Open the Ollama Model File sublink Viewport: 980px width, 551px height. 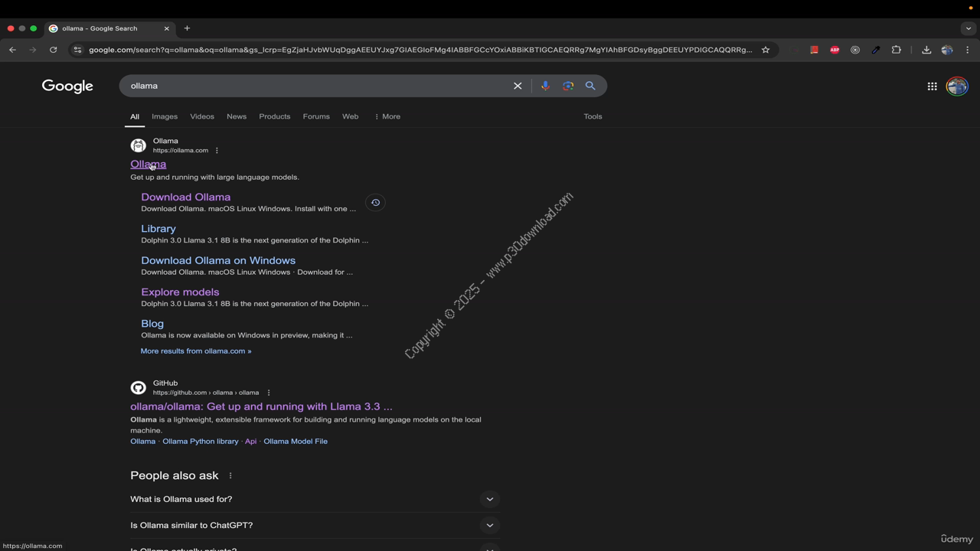296,442
